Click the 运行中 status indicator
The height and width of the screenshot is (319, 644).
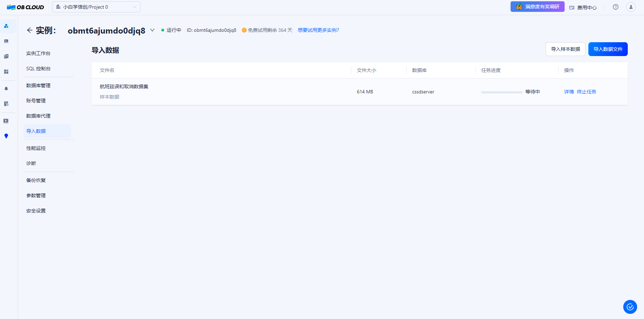171,30
